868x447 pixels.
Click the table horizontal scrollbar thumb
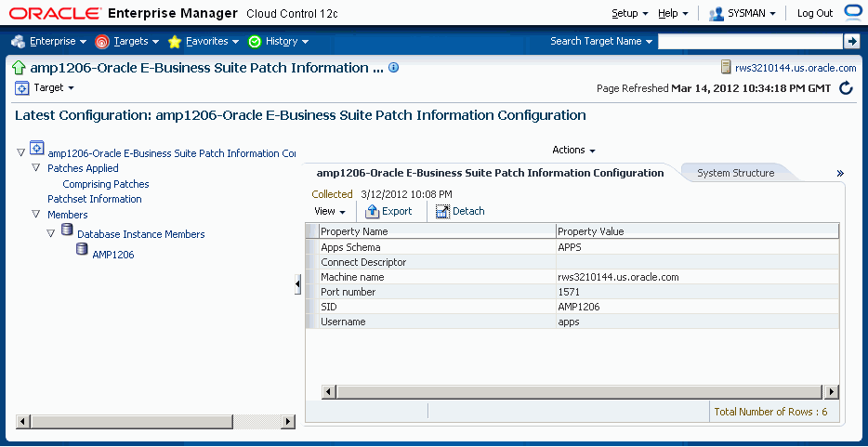580,392
